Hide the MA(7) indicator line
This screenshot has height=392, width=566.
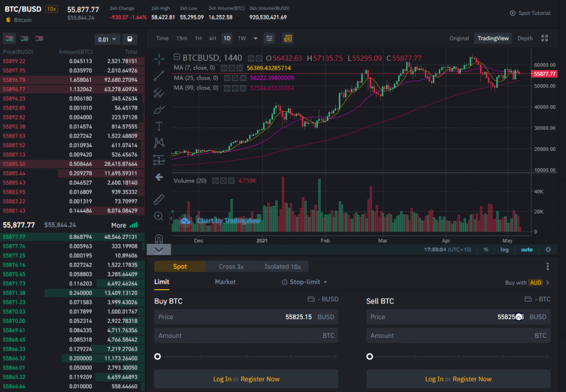click(224, 68)
